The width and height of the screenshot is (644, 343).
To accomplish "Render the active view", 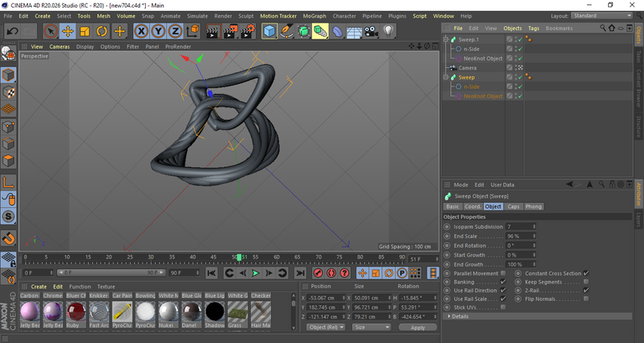I will tap(213, 31).
